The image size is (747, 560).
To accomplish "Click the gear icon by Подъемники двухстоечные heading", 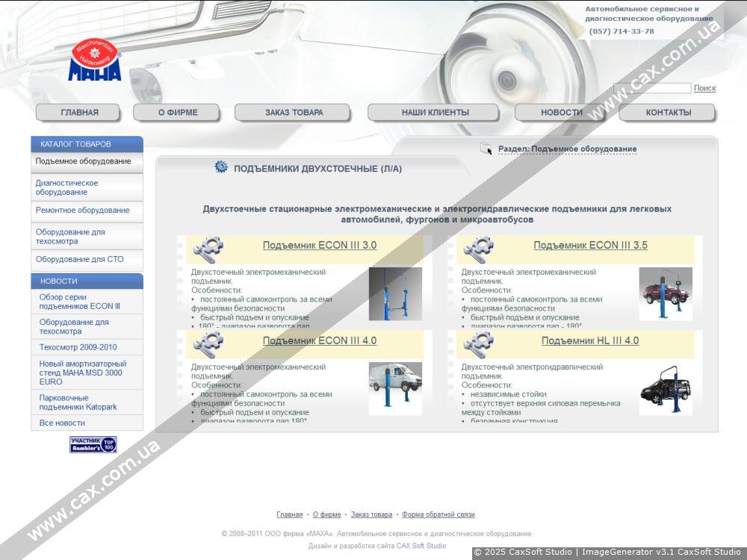I will pos(221,167).
